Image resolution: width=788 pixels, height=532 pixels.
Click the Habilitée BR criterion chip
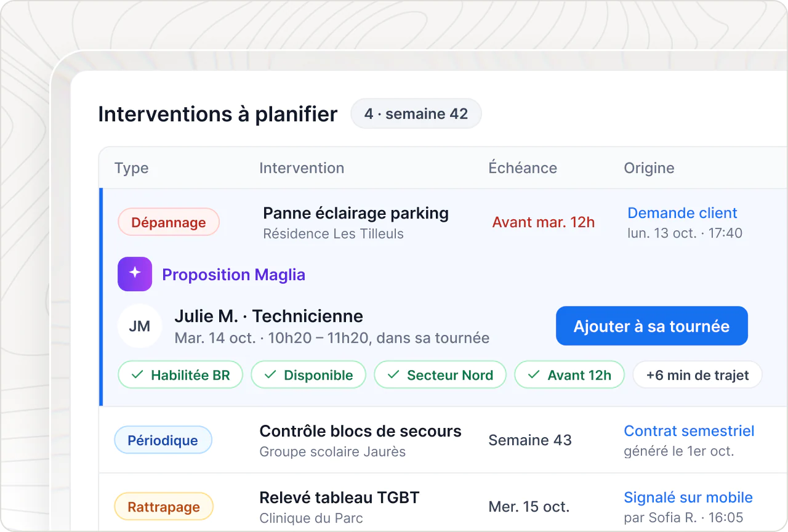(180, 375)
